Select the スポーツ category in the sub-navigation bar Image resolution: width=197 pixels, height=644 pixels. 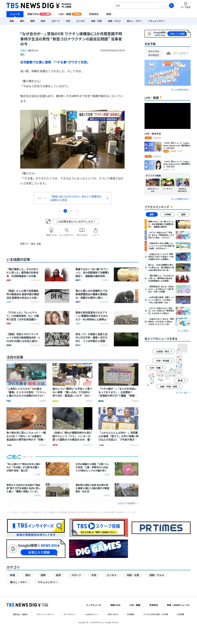point(55,21)
